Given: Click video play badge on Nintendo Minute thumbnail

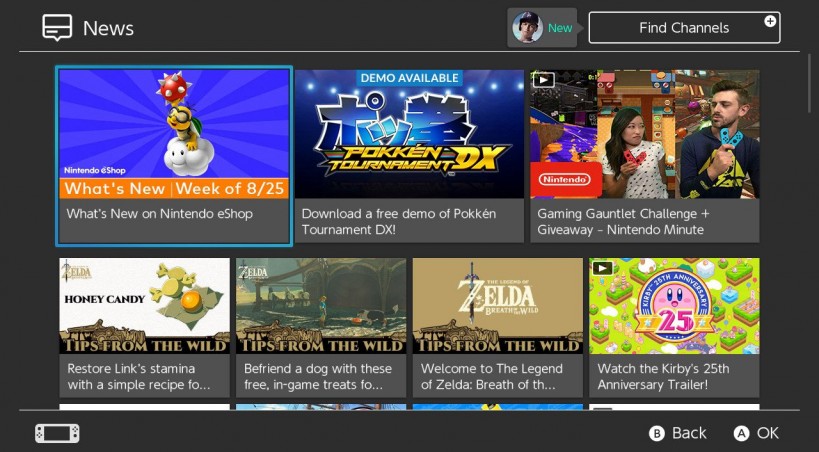Looking at the screenshot, I should click(x=543, y=80).
